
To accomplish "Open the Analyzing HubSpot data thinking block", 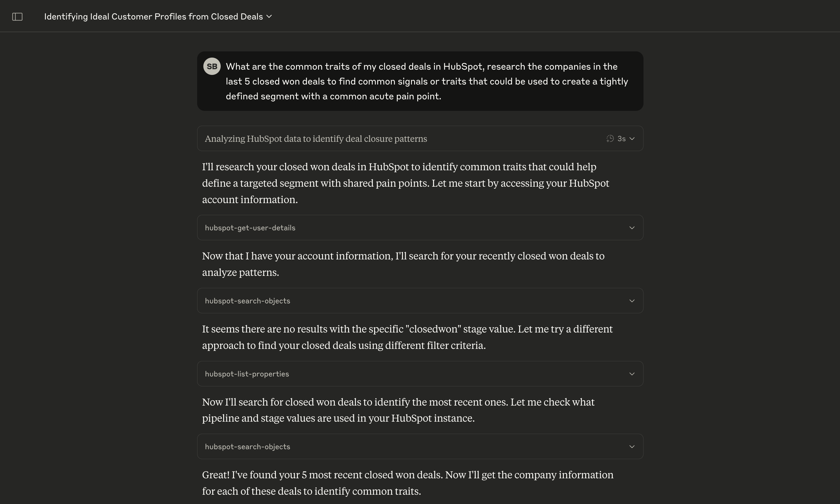I will [420, 139].
